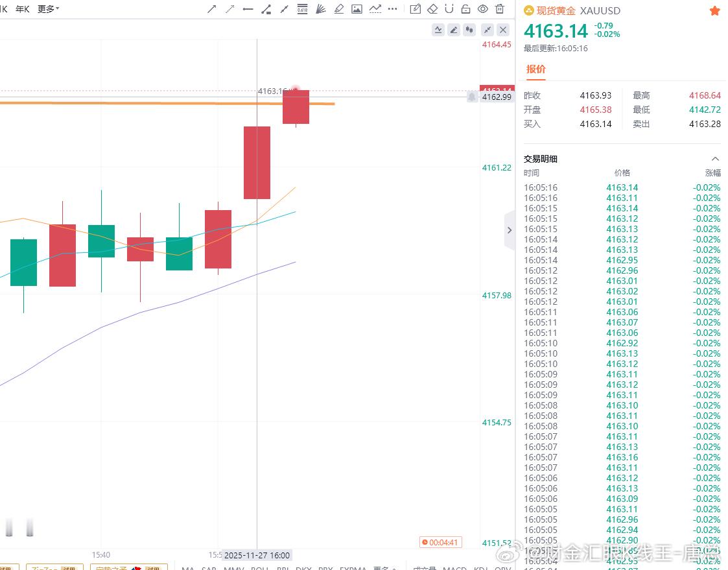The height and width of the screenshot is (570, 728).
Task: Click the trash icon to delete drawings
Action: coord(500,8)
